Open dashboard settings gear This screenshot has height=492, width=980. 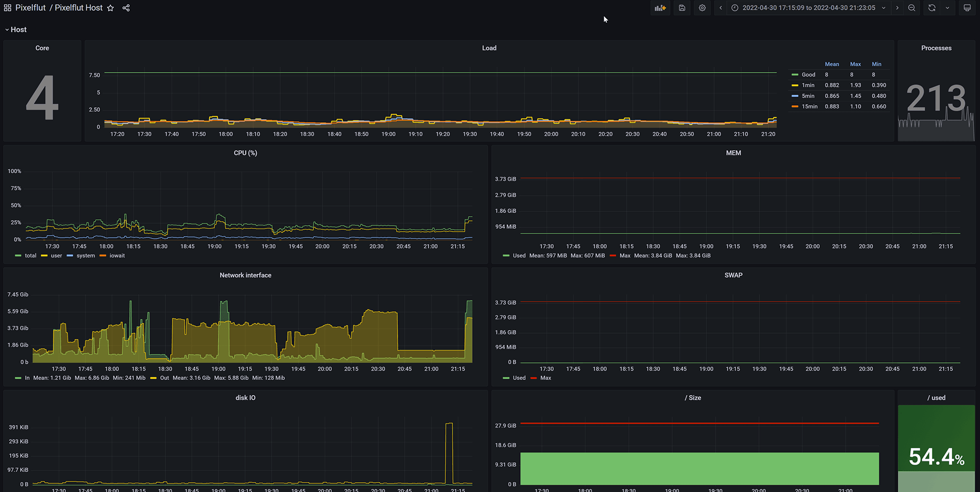coord(702,8)
